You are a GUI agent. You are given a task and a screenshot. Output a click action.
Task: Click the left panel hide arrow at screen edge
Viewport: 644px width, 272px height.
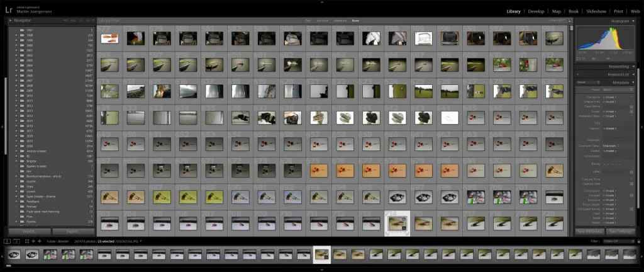[3, 127]
